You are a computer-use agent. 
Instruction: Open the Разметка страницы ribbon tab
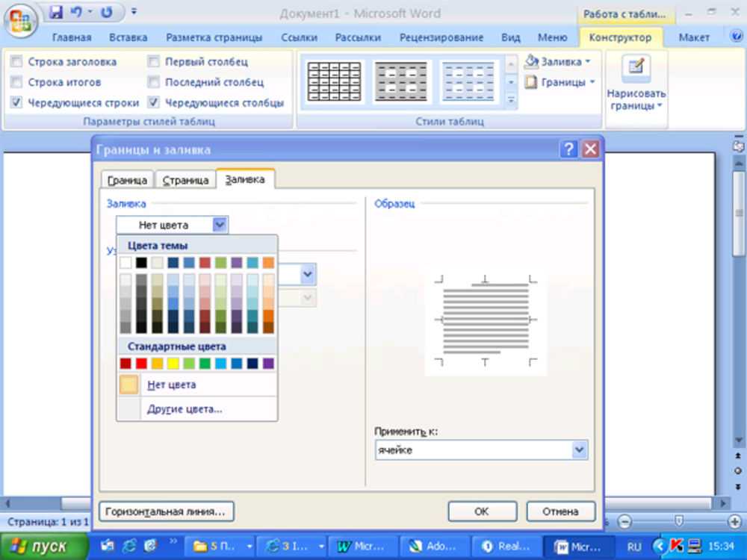214,37
